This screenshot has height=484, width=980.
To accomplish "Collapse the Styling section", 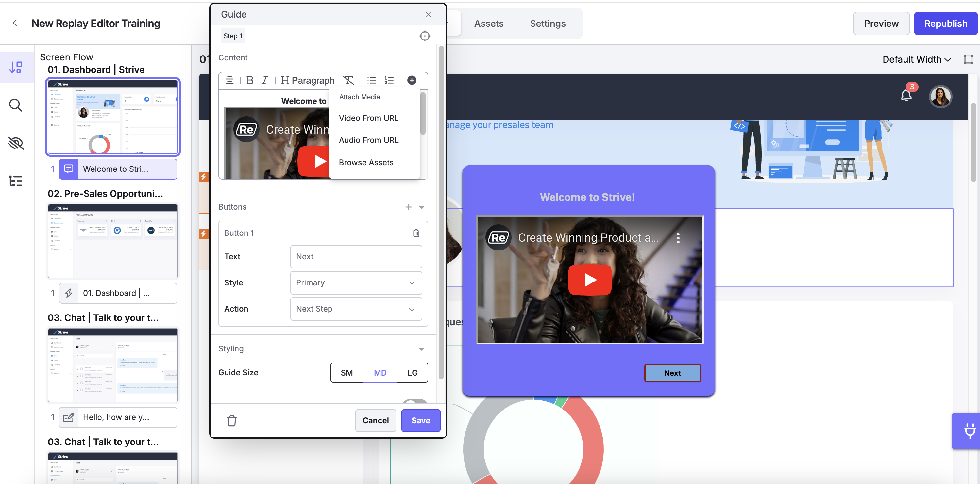I will (x=422, y=349).
